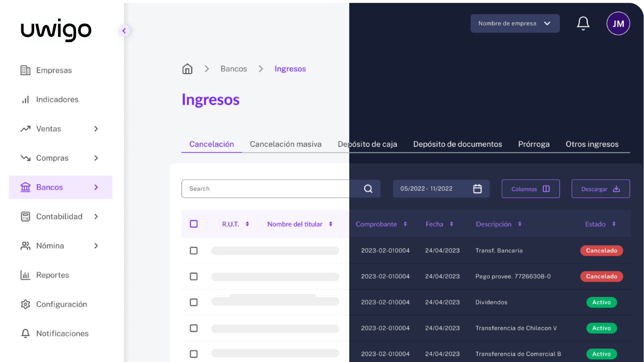644x362 pixels.
Task: Check the Dividendos row checkbox
Action: coord(194,302)
